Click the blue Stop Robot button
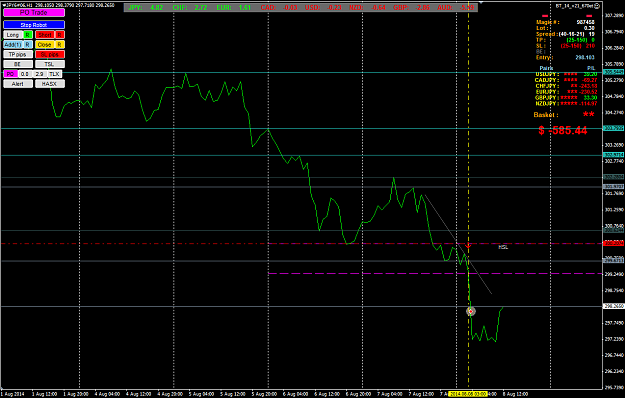 coord(34,25)
